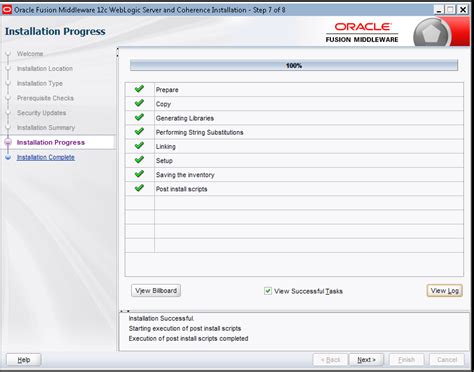Select the Prerequisite Checks step

[x=45, y=98]
